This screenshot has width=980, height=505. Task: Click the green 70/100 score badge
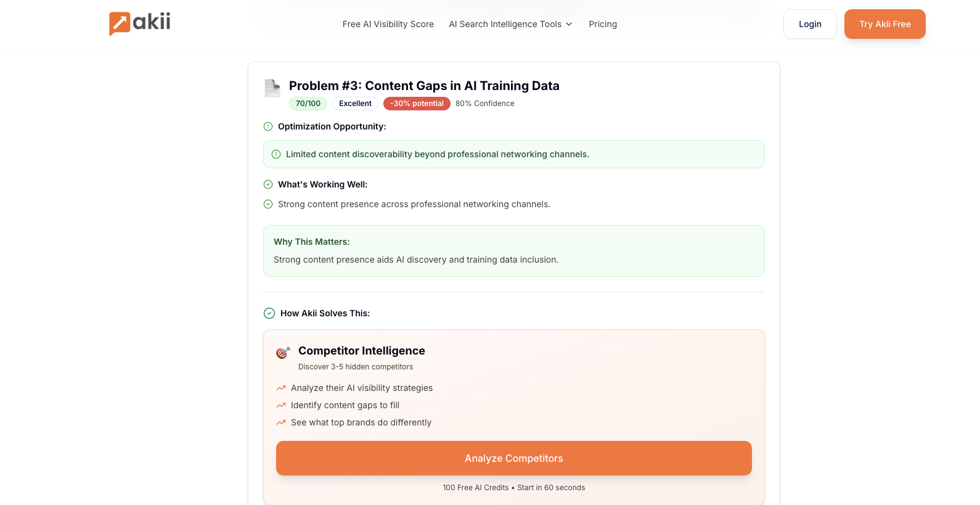pos(308,104)
